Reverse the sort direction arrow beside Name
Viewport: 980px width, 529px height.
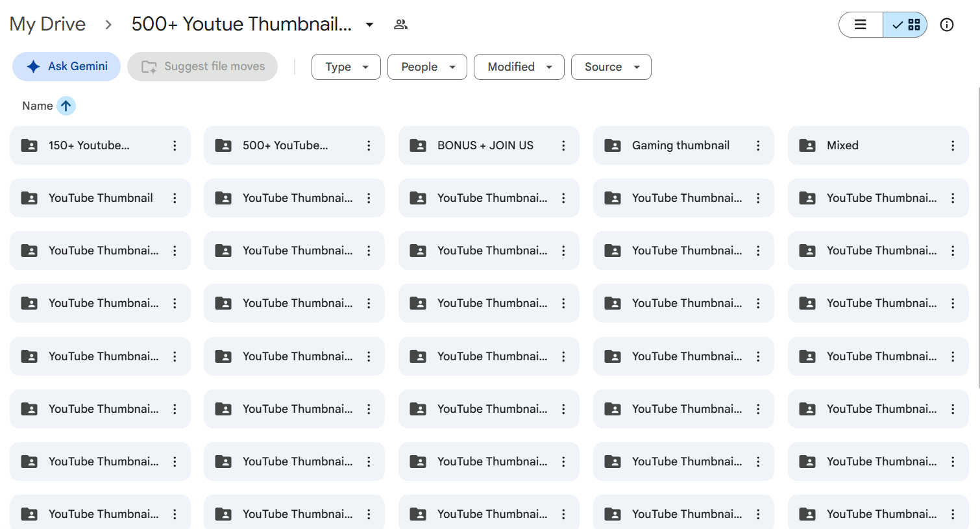[x=66, y=106]
